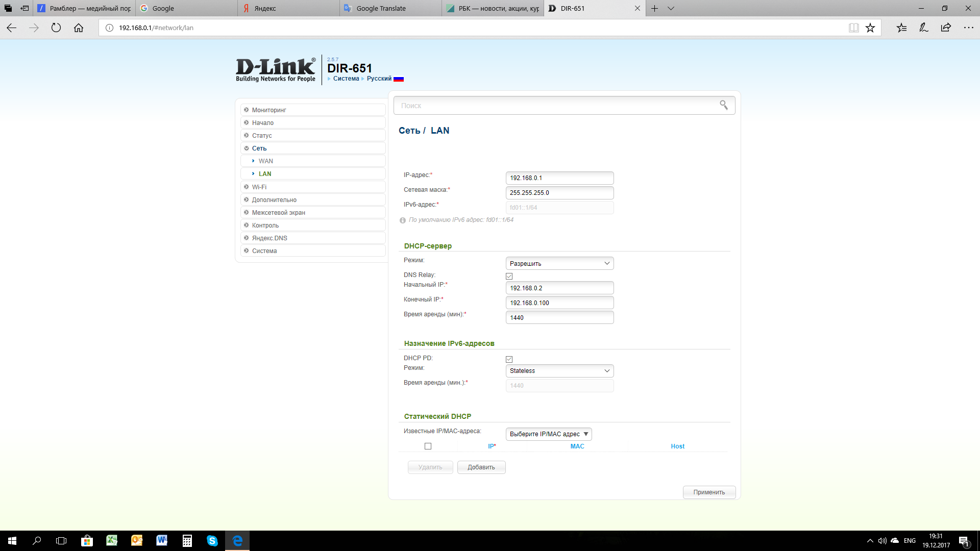Open the browser home page icon
The width and height of the screenshot is (980, 551).
[x=79, y=28]
